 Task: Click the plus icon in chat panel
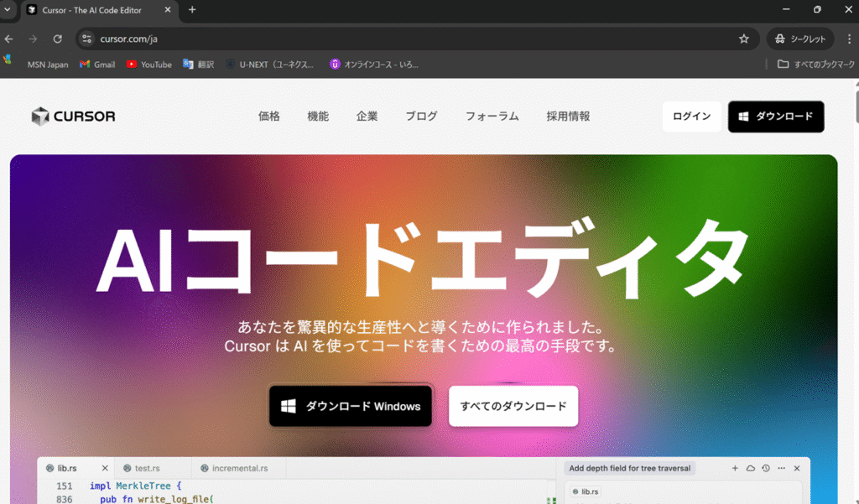point(735,469)
